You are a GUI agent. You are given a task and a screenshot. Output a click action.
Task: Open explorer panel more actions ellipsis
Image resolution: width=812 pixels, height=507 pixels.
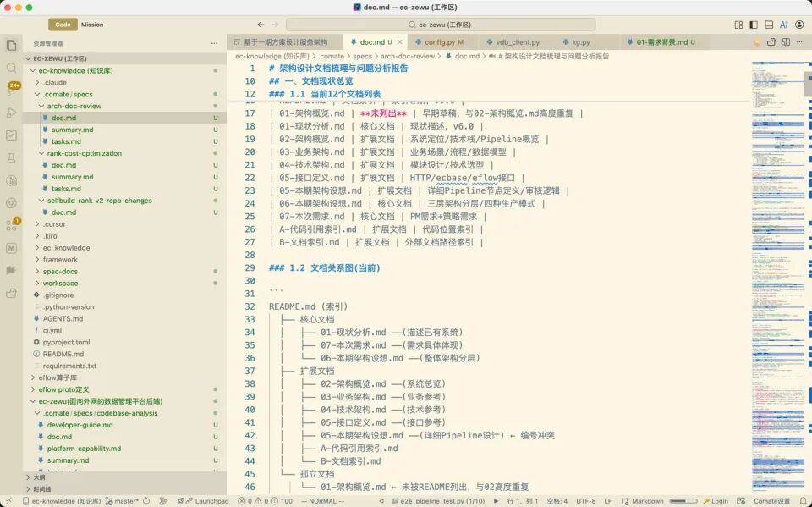pyautogui.click(x=214, y=43)
